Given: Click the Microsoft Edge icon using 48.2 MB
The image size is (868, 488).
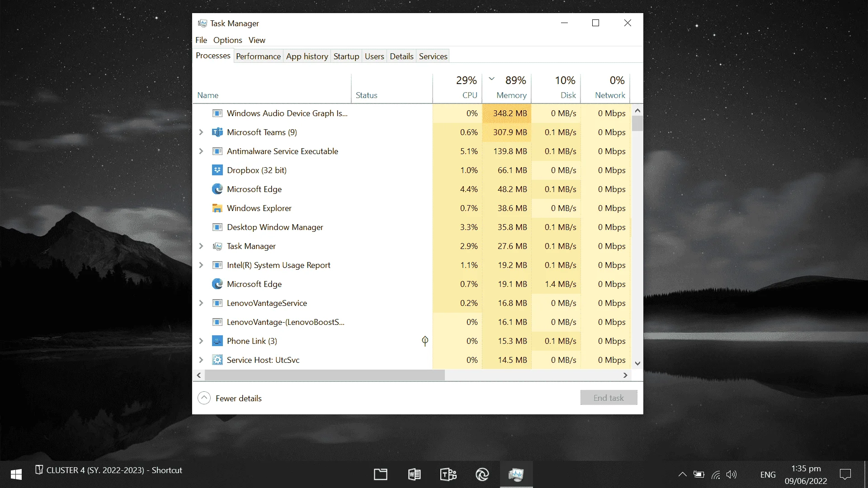Looking at the screenshot, I should (217, 189).
